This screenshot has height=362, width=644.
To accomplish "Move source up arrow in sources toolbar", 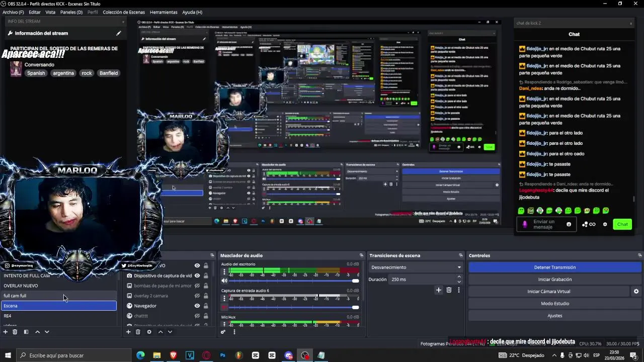I will click(x=160, y=332).
